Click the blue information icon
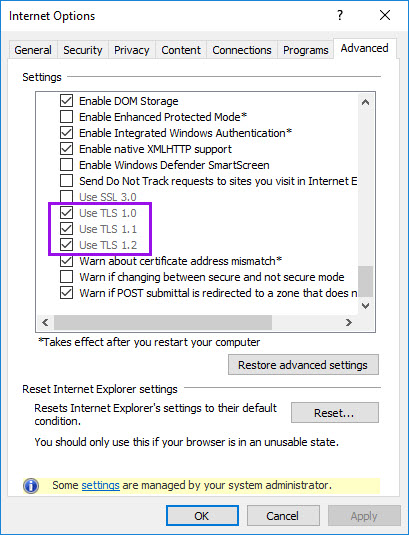 point(31,486)
